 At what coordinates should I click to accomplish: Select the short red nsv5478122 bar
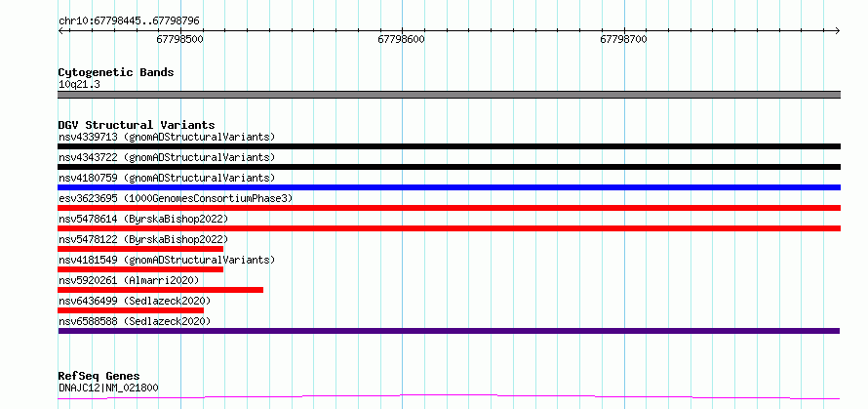tap(140, 249)
